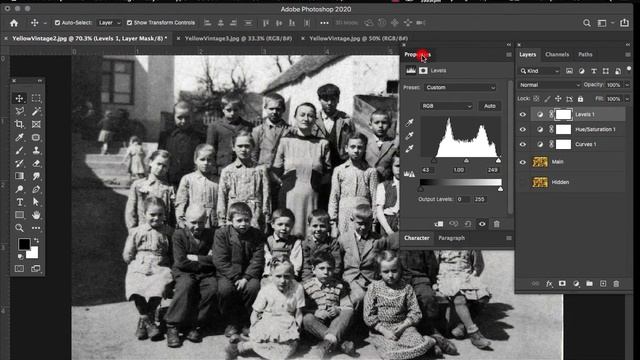Open the Preset dropdown showing Custom
The height and width of the screenshot is (360, 640).
[460, 87]
